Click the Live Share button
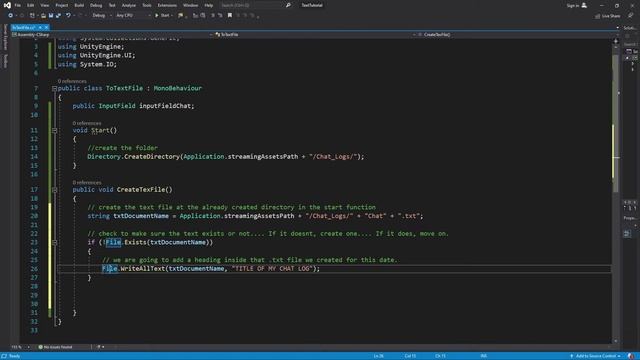 [607, 16]
